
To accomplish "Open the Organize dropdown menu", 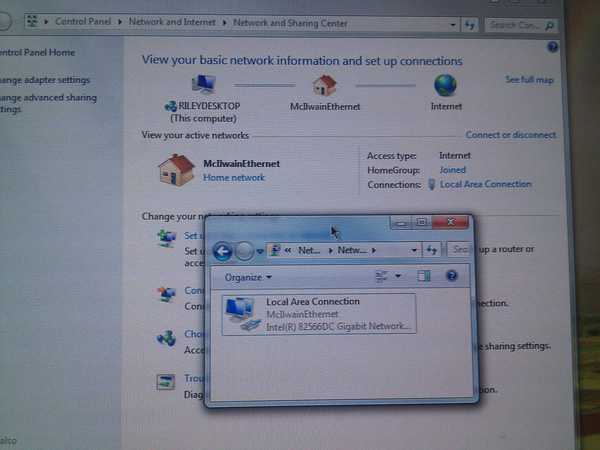I will coord(248,277).
